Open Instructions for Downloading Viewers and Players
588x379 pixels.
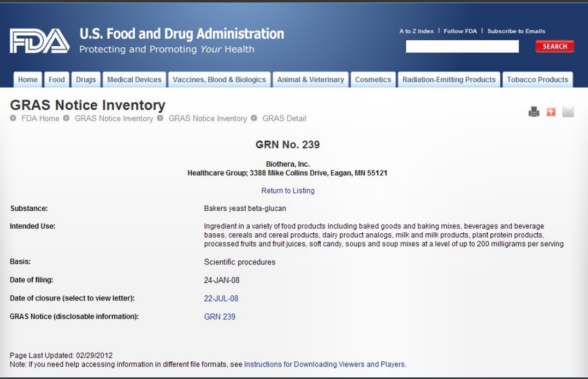[325, 364]
